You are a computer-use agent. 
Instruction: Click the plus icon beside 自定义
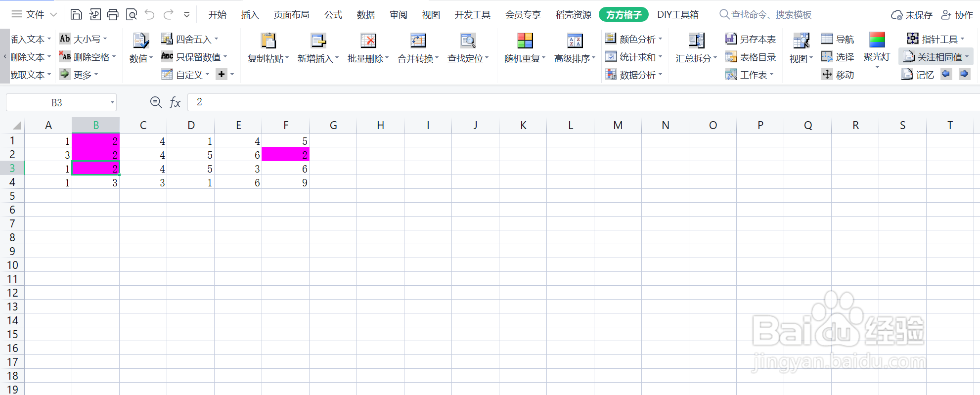222,74
